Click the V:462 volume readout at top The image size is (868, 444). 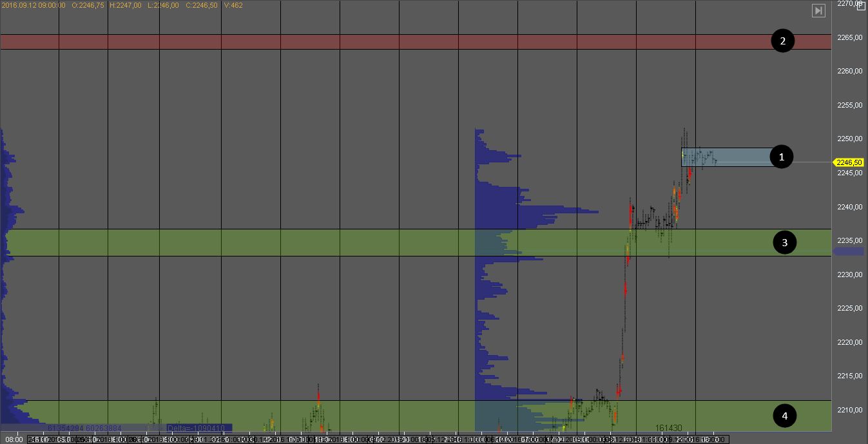pos(231,5)
